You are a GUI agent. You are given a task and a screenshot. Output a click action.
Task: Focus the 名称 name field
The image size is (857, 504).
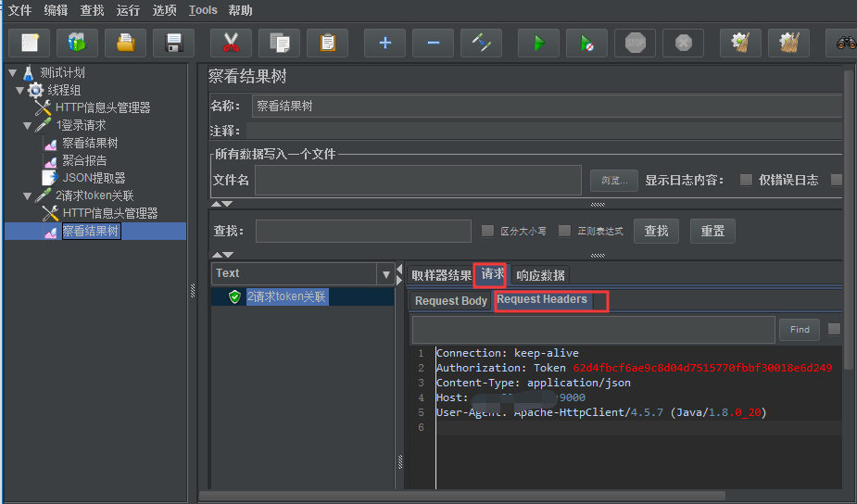coord(548,106)
